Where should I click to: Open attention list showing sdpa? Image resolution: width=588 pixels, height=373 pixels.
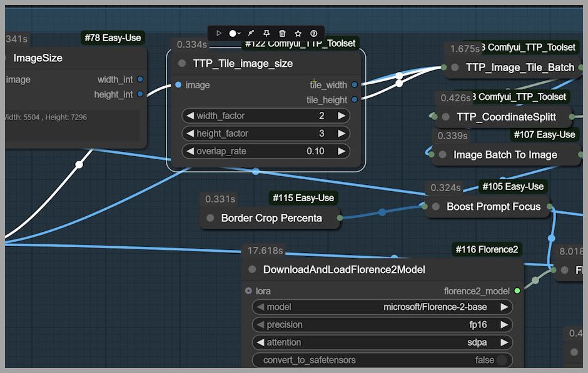[382, 342]
